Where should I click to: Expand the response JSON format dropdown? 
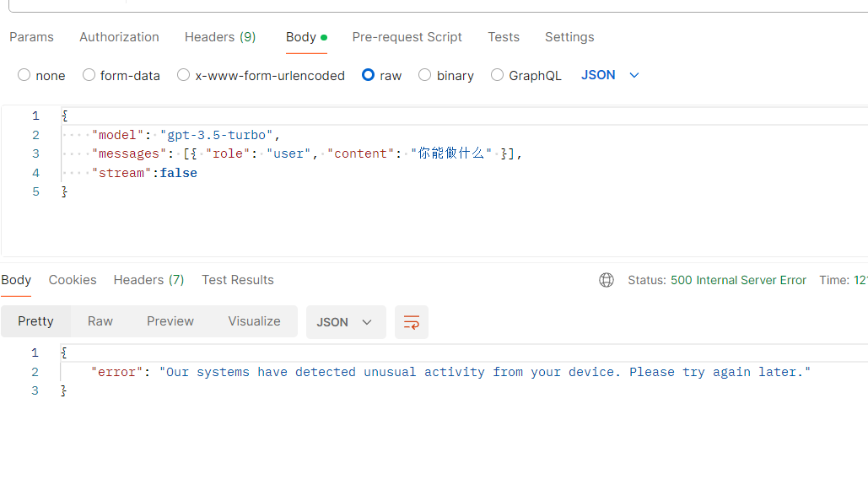(x=346, y=322)
